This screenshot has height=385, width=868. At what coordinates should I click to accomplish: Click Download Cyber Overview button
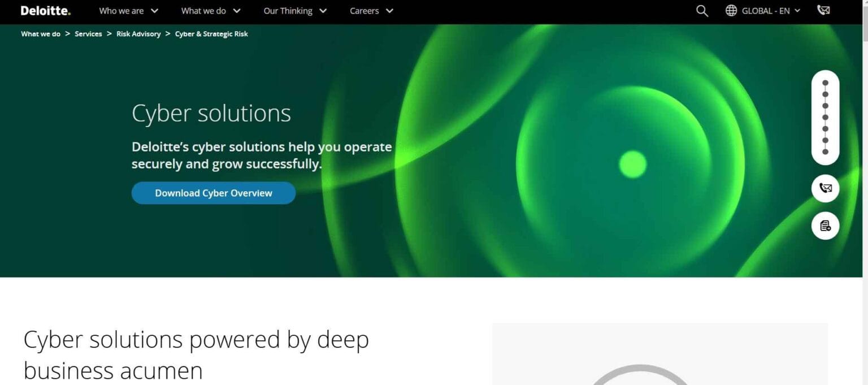point(214,193)
